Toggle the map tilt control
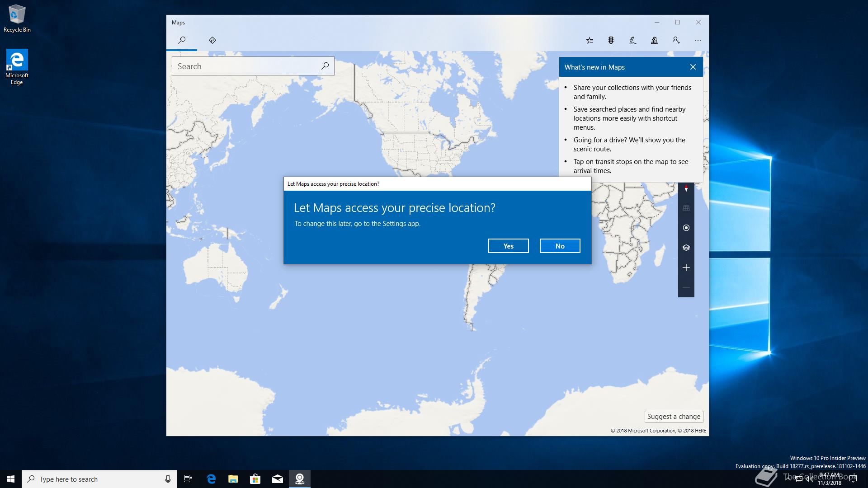 tap(686, 208)
